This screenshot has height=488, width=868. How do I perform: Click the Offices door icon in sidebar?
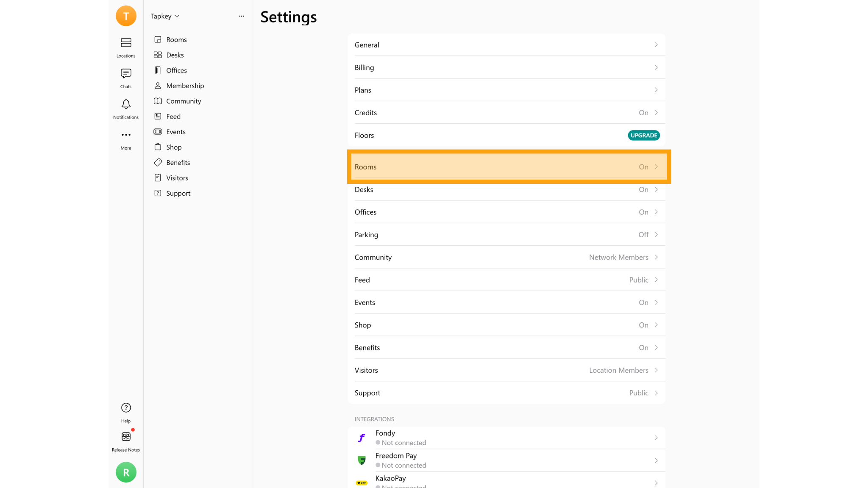158,70
